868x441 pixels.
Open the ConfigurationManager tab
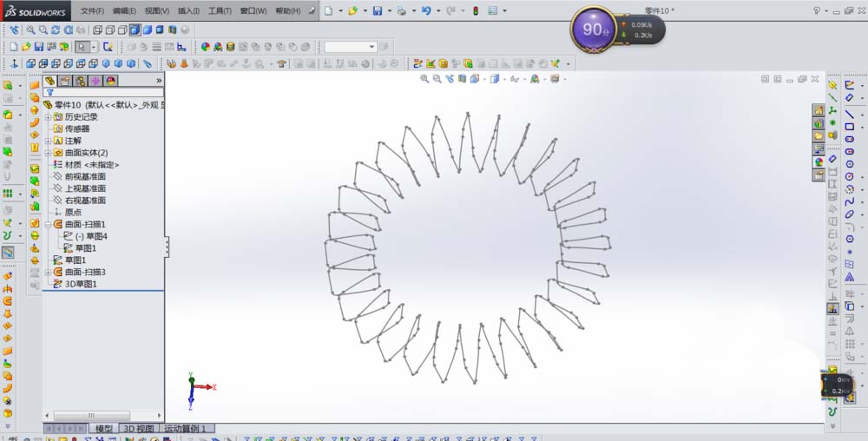(80, 81)
